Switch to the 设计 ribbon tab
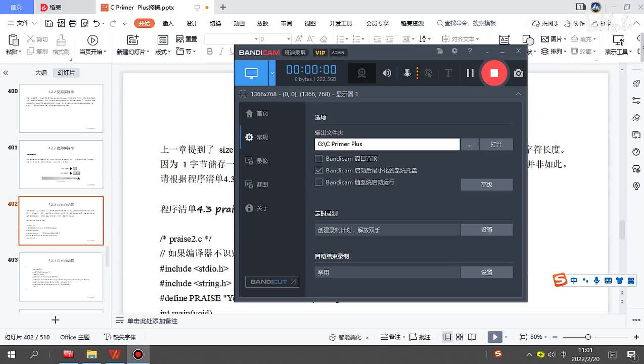Viewport: 644px width, 364px height. pos(192,23)
